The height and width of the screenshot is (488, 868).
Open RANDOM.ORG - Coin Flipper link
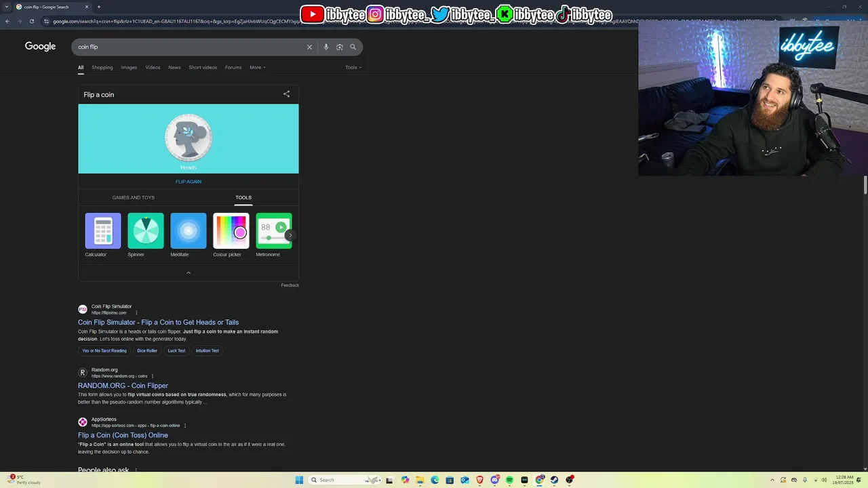pyautogui.click(x=123, y=386)
